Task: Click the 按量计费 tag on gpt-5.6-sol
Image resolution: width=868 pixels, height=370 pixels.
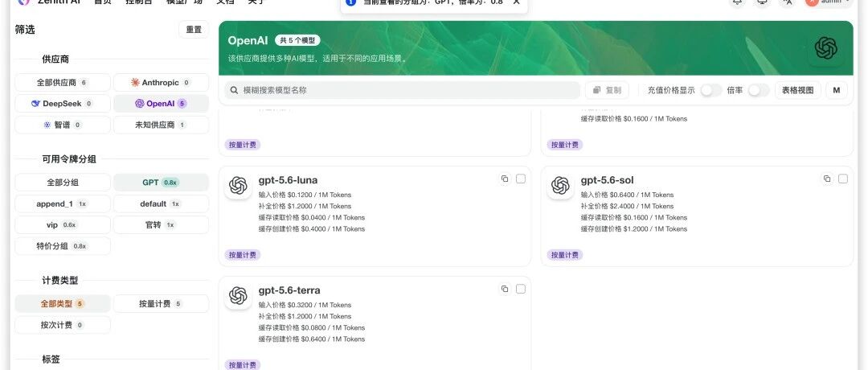Action: pyautogui.click(x=565, y=255)
